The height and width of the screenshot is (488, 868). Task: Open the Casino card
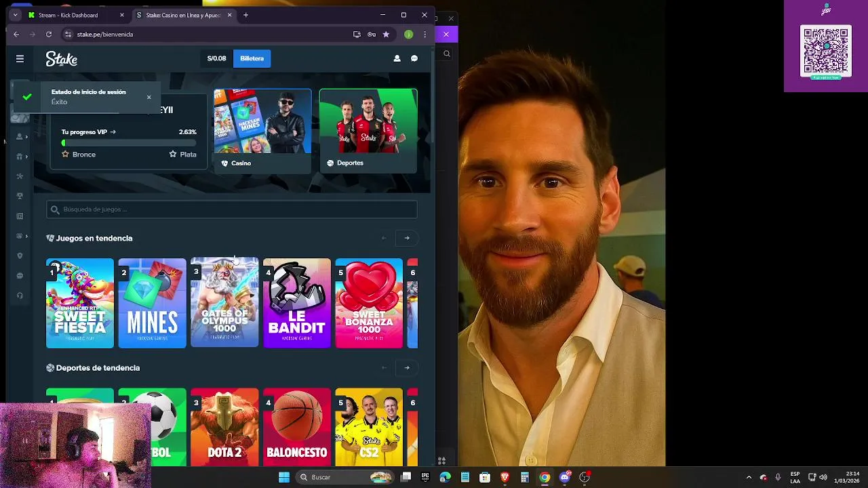262,130
